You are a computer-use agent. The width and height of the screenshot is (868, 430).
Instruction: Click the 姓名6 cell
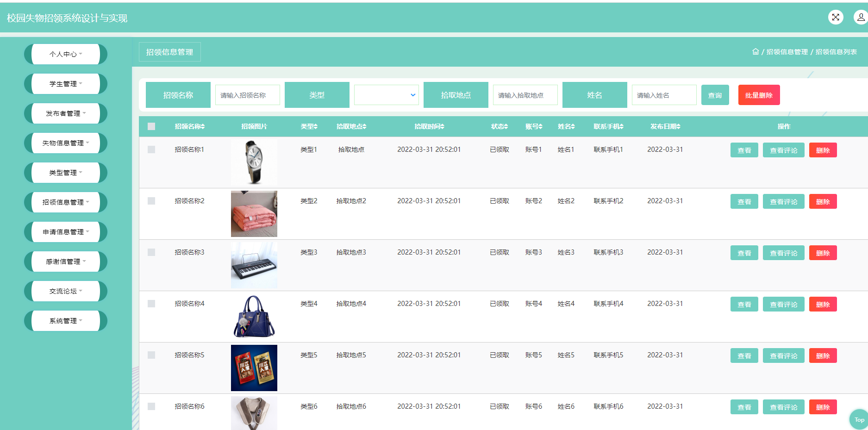(566, 406)
